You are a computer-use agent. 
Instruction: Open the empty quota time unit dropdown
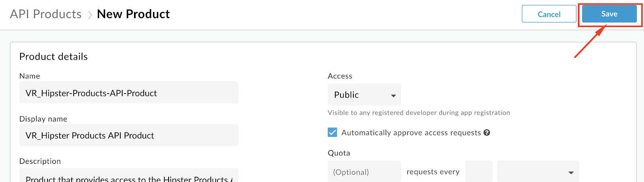point(538,172)
